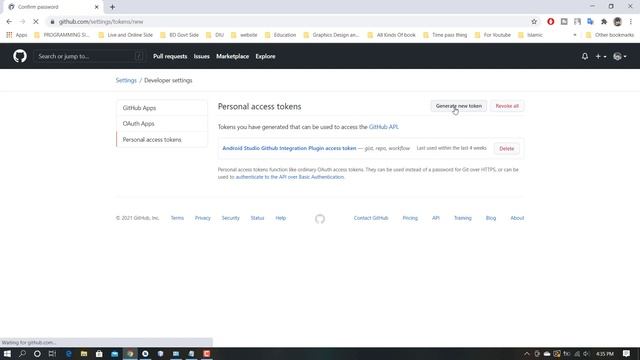Open the notifications bell in GitHub header
Screen dimensions: 640x360
(585, 56)
